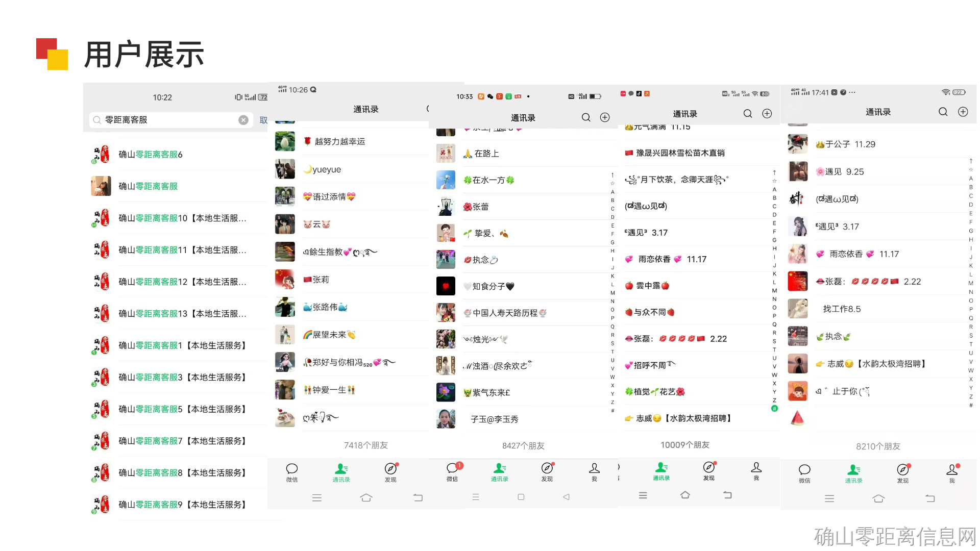Tap Android back button in the 8210个朋友 phone
This screenshot has width=980, height=551.
pos(930,498)
